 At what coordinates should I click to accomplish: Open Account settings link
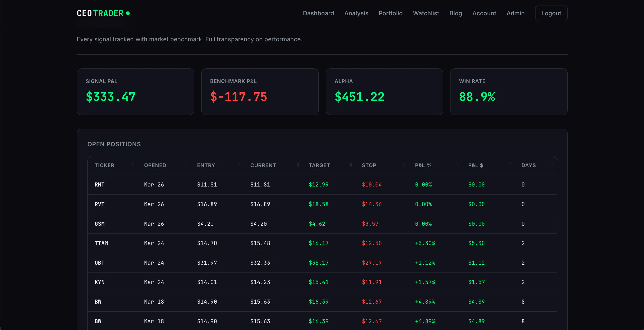pos(484,13)
